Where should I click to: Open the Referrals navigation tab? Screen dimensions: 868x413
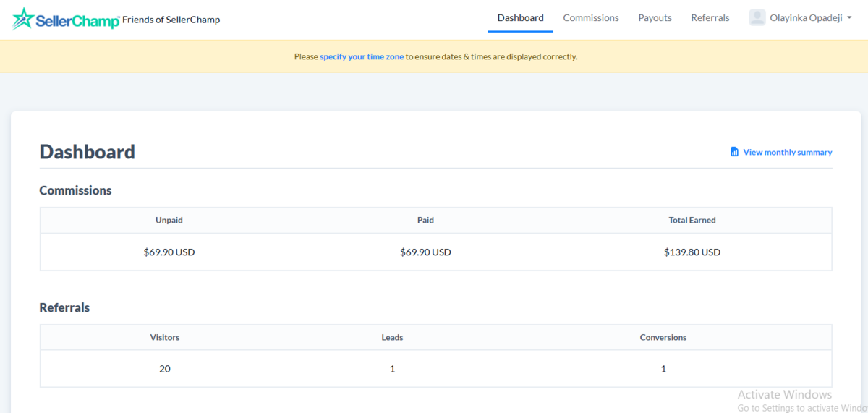pos(710,18)
